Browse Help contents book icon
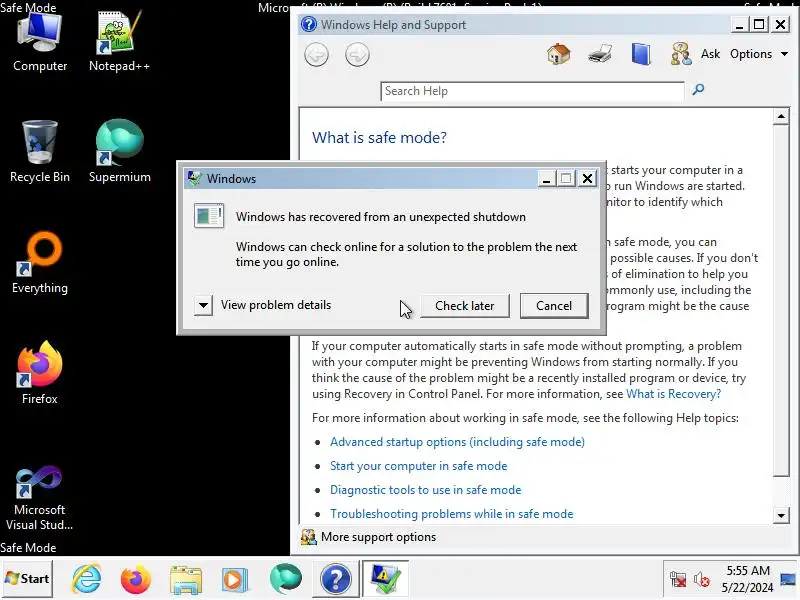 [641, 54]
